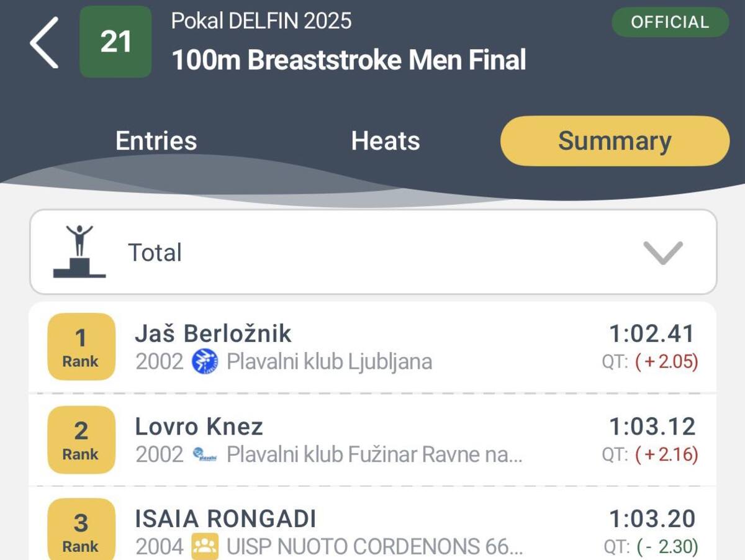Tap the Rank 1 yellow badge
This screenshot has height=560, width=745.
[x=81, y=346]
